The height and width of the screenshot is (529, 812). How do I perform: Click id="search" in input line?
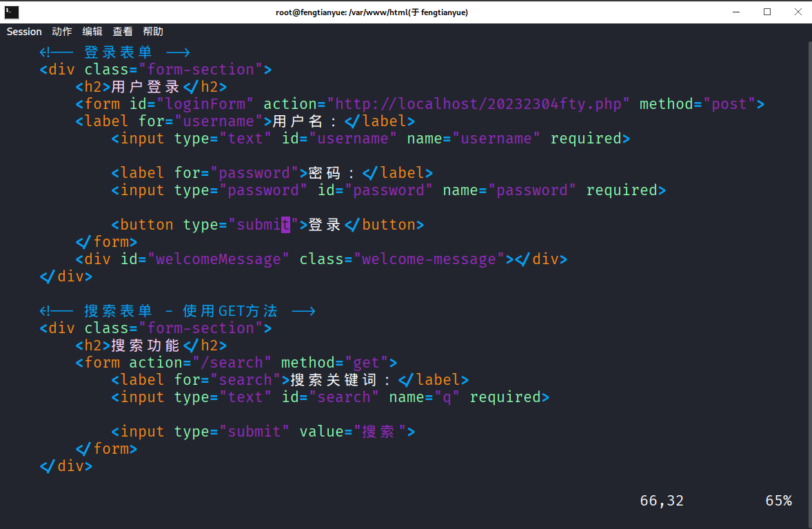(x=330, y=397)
